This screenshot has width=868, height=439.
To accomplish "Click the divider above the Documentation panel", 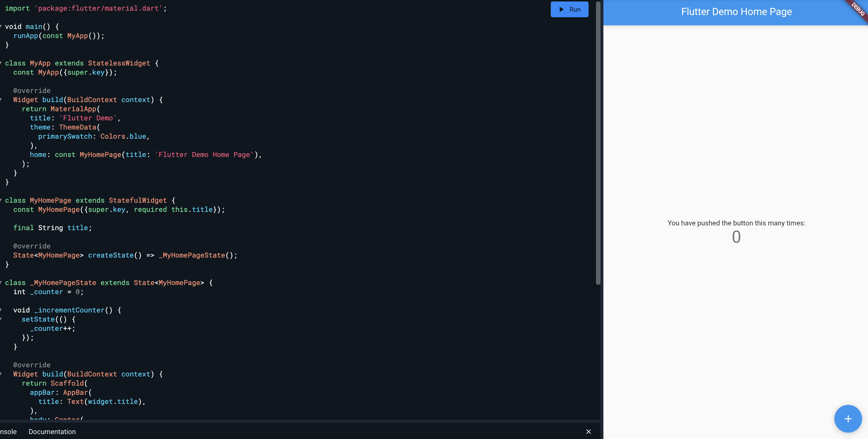I will pyautogui.click(x=300, y=421).
